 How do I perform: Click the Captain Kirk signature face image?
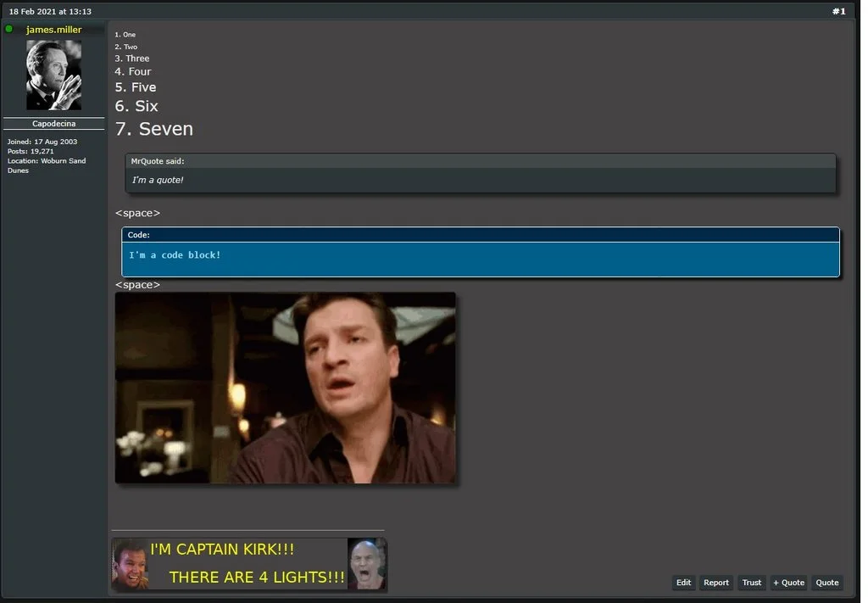130,565
